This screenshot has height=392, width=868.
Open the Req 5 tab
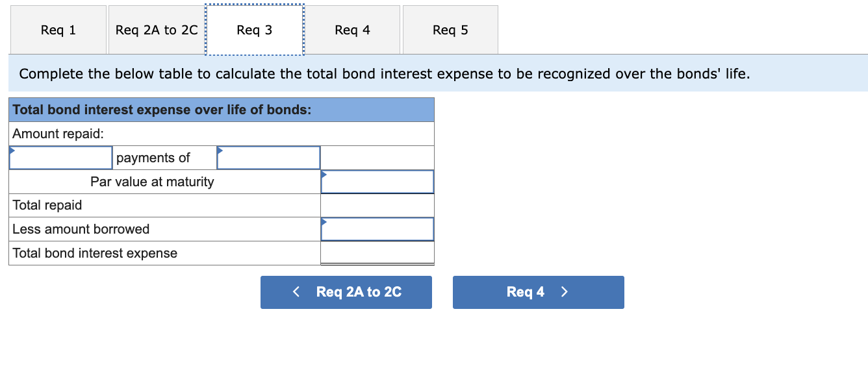(450, 29)
